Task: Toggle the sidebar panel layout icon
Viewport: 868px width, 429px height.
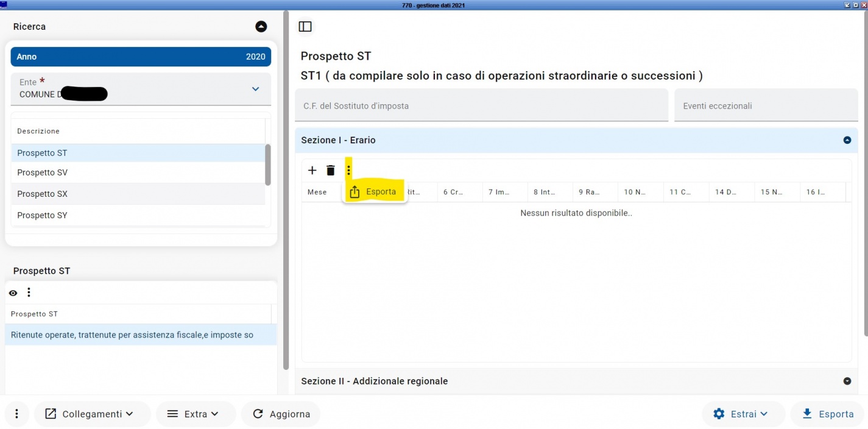Action: [x=305, y=27]
